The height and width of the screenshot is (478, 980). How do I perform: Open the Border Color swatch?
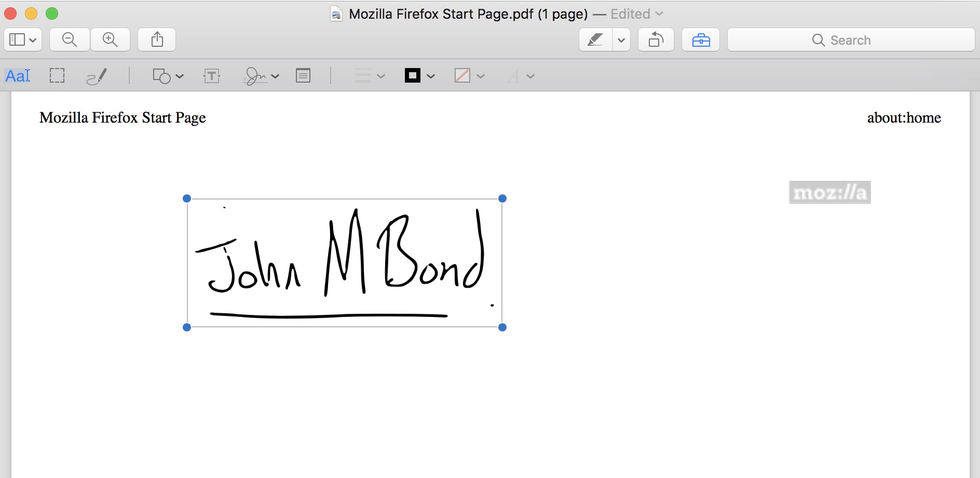click(x=419, y=76)
